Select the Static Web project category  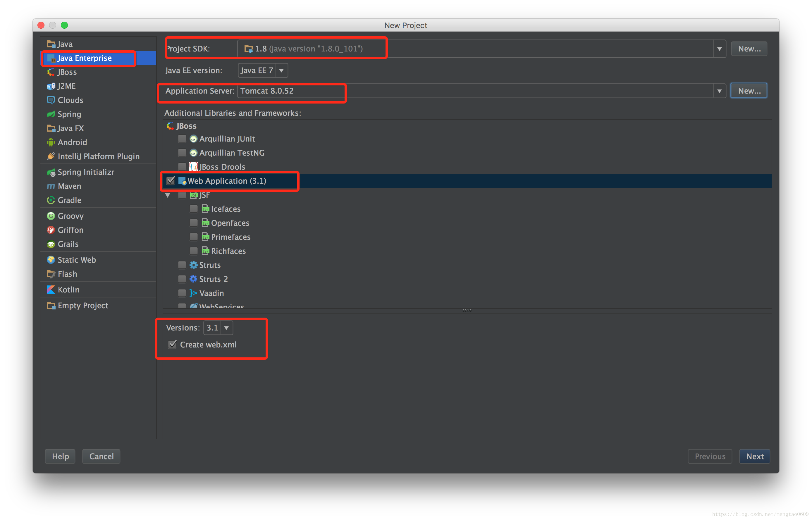[x=98, y=260]
